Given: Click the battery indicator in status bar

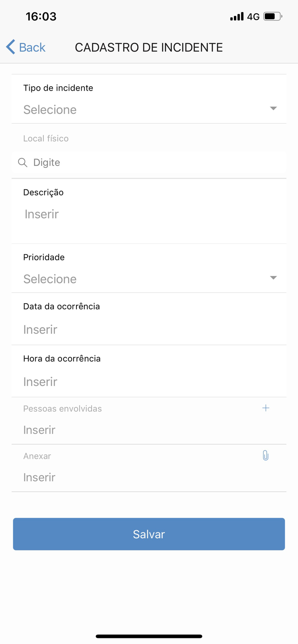Looking at the screenshot, I should tap(271, 16).
